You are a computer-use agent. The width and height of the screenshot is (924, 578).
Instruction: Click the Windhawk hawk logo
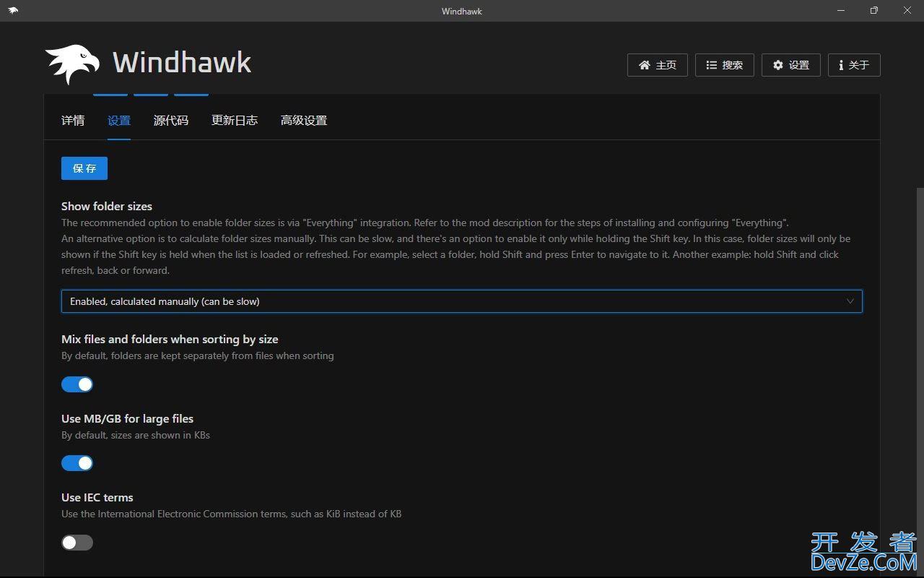[x=72, y=64]
